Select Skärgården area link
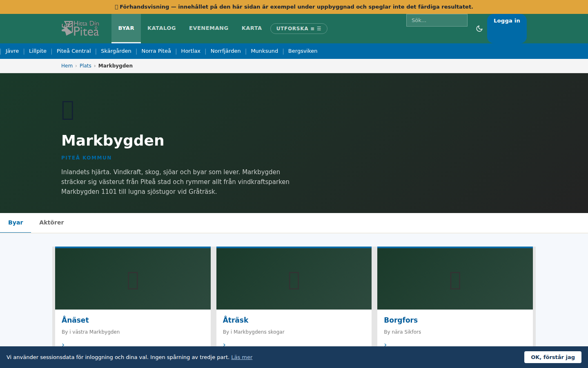The image size is (588, 368). [116, 51]
